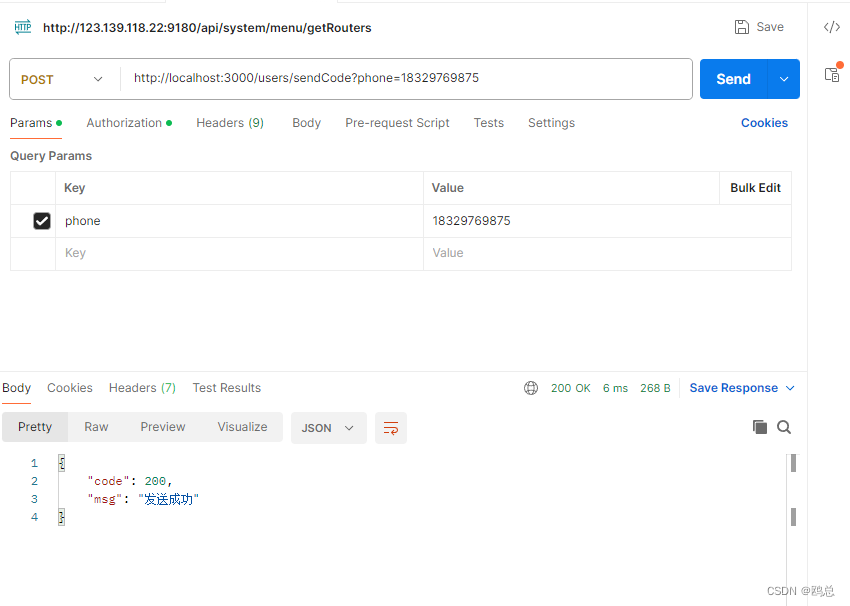Expand the Save Response chevron menu
850x606 pixels.
[790, 388]
